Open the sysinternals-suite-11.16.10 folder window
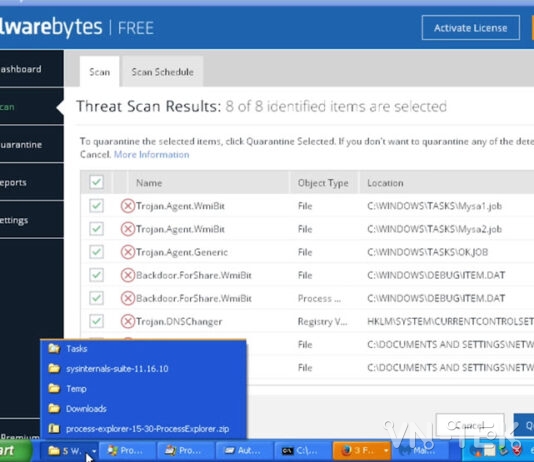The height and width of the screenshot is (462, 534). pyautogui.click(x=143, y=369)
